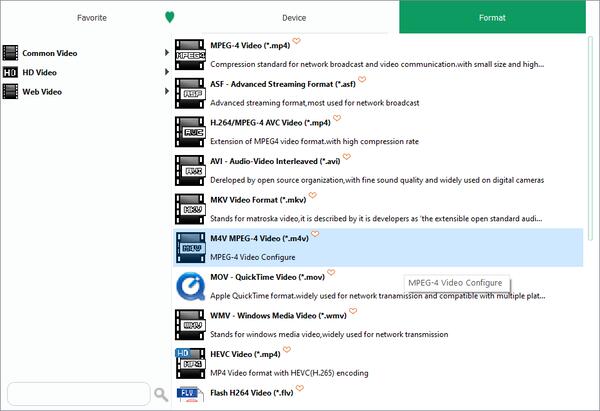This screenshot has height=411, width=600.
Task: Mark HEVC Video (*.mp4) as favorite
Action: tap(287, 349)
